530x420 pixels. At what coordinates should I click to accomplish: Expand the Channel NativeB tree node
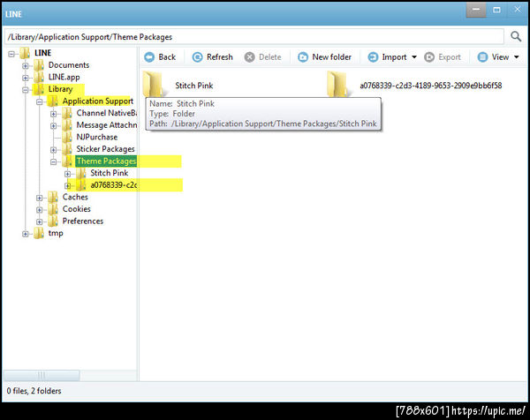[53, 114]
